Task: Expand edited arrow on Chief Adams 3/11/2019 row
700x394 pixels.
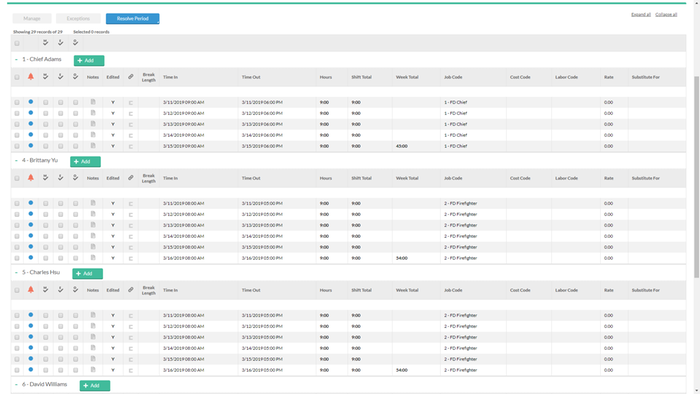Action: tap(113, 102)
